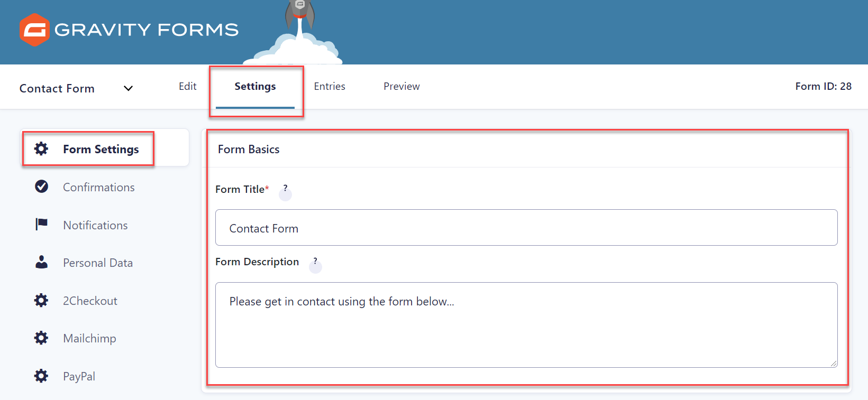868x400 pixels.
Task: Click the gear icon beside 2Checkout
Action: pyautogui.click(x=41, y=301)
